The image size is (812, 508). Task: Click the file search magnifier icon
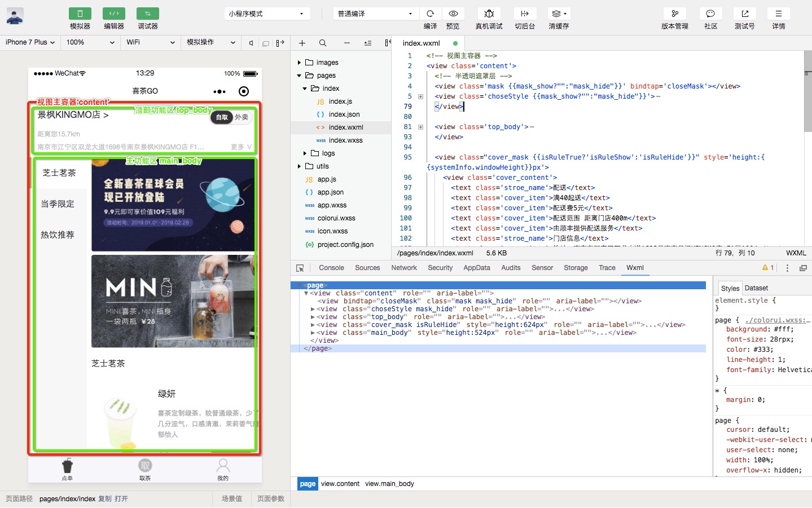coord(323,43)
